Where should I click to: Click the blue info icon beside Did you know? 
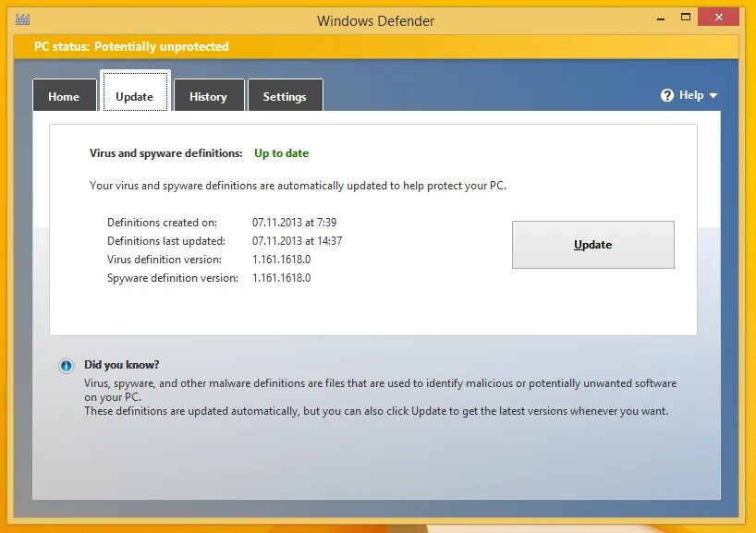click(x=67, y=366)
